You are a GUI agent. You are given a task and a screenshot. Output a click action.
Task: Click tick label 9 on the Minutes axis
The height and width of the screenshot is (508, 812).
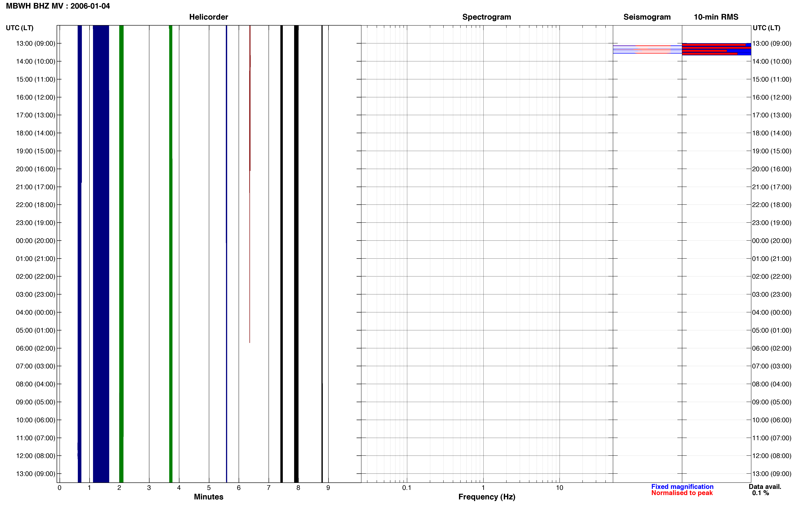(x=328, y=488)
